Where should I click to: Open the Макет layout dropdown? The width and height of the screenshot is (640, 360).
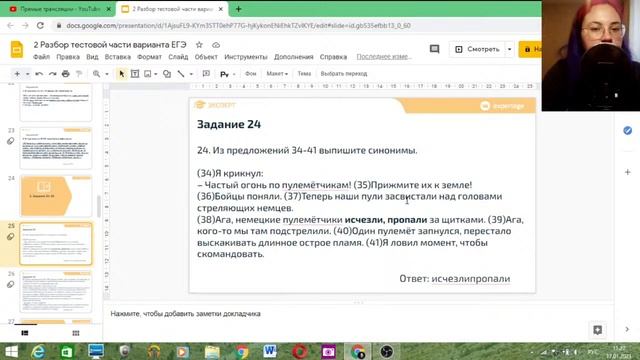277,74
